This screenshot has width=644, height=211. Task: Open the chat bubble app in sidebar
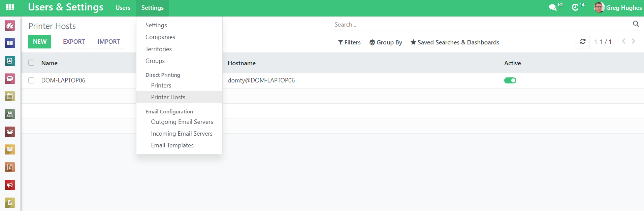pyautogui.click(x=10, y=79)
